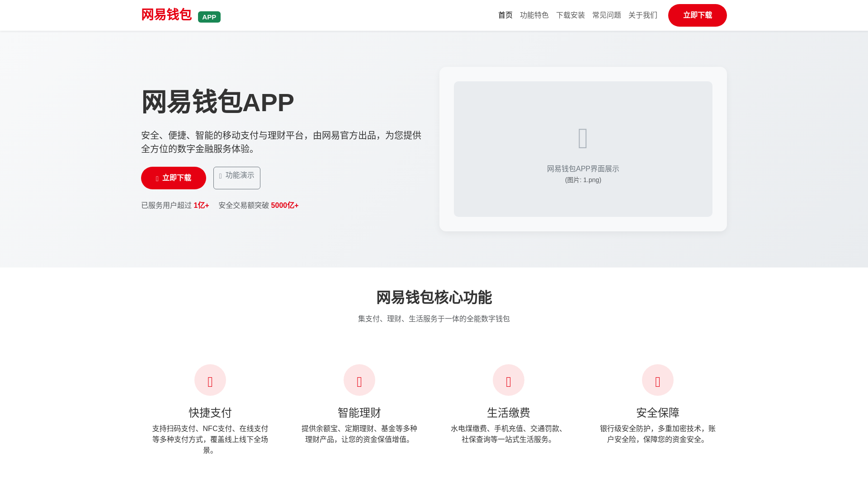Open the 首页 nav item
Image resolution: width=868 pixels, height=488 pixels.
pyautogui.click(x=505, y=15)
